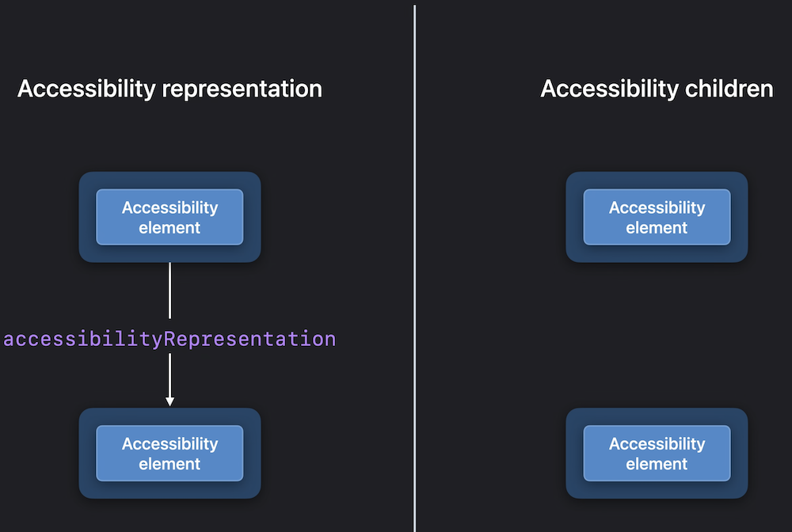Click the word "children" in the heading

point(729,89)
